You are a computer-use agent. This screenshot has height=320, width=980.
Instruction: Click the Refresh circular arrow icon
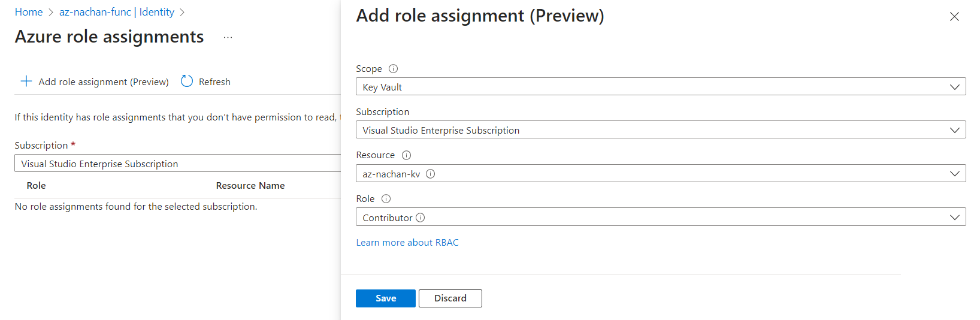(187, 81)
